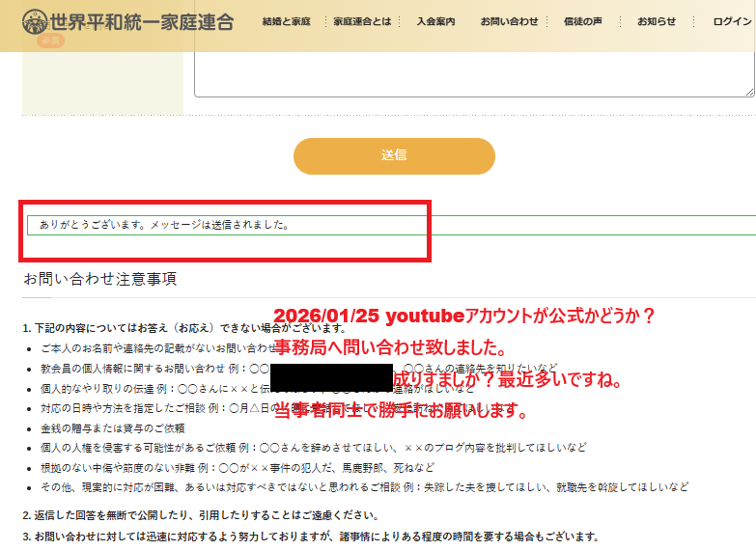Select お問い合わせ in the header
The width and height of the screenshot is (756, 551).
pyautogui.click(x=509, y=21)
